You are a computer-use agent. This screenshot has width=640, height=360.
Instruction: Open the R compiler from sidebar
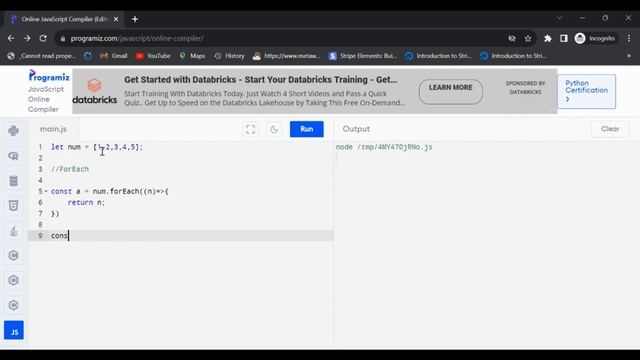13,156
